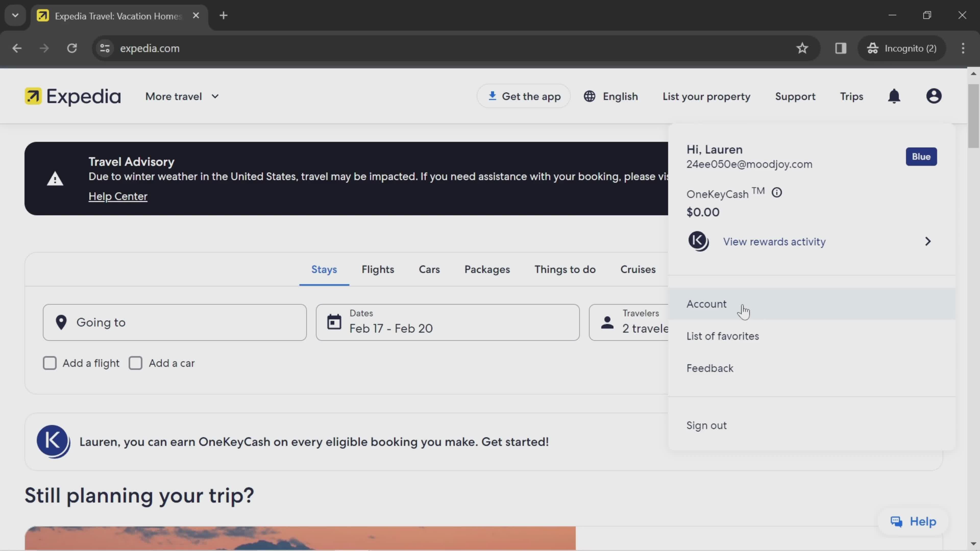Open the browser side panel
Viewport: 980px width, 551px height.
(840, 48)
